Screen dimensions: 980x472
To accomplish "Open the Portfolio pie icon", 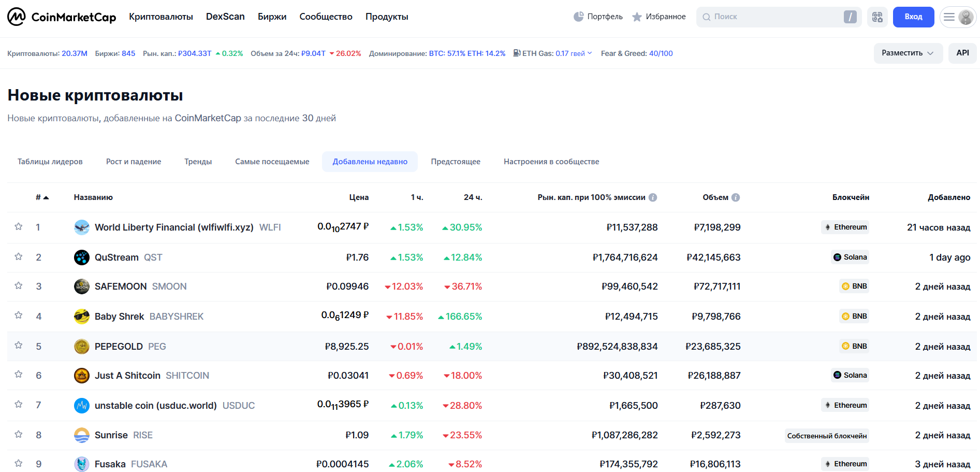I will [578, 17].
